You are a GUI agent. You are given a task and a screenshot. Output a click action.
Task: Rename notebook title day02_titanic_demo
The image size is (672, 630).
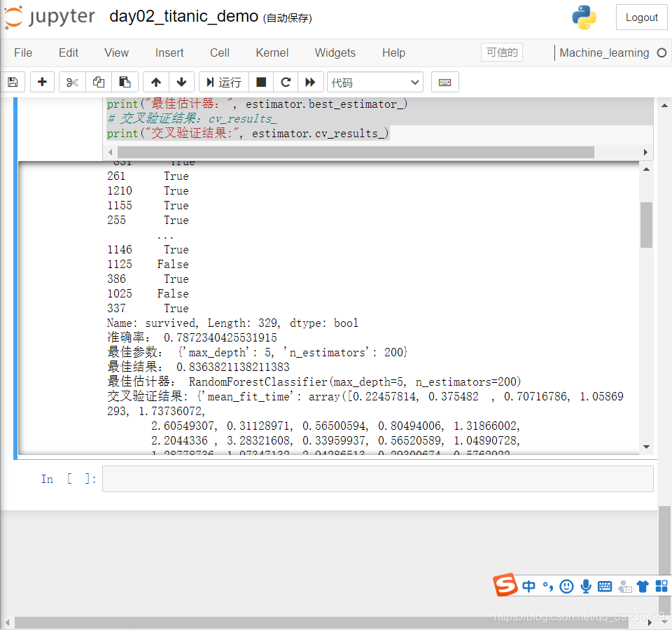184,16
